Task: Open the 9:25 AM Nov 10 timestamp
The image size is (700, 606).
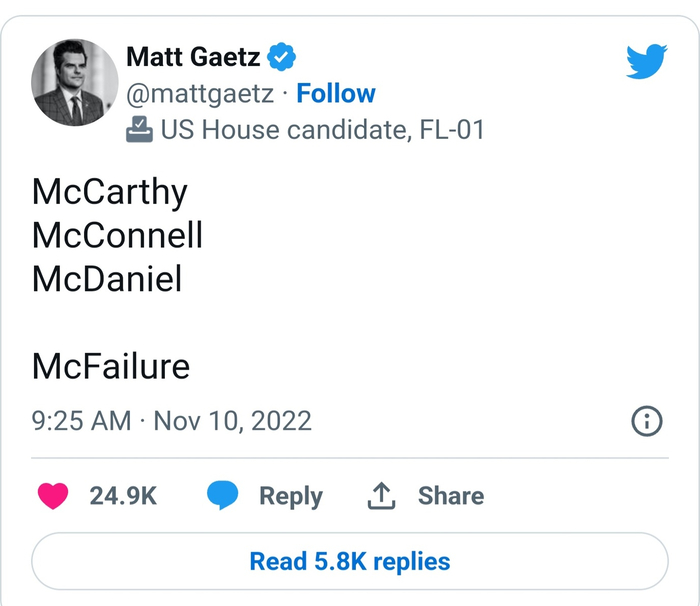Action: click(171, 421)
